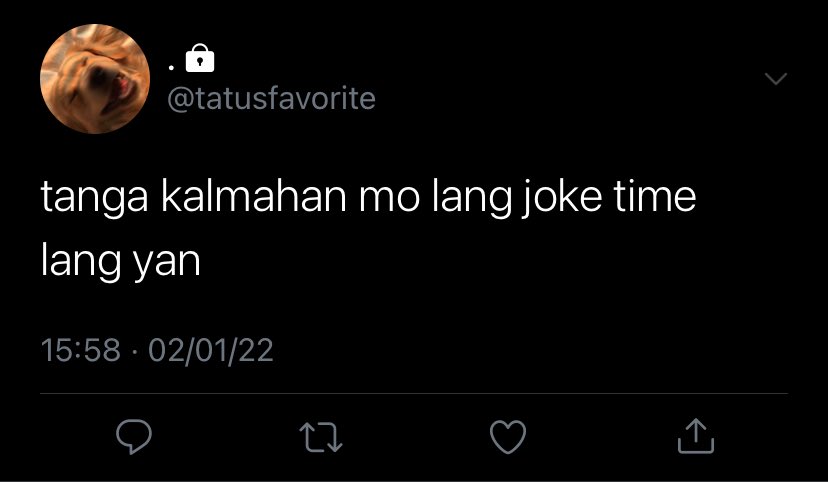Viewport: 828px width, 482px height.
Task: Retweet this post using the arrows icon
Action: pos(321,438)
